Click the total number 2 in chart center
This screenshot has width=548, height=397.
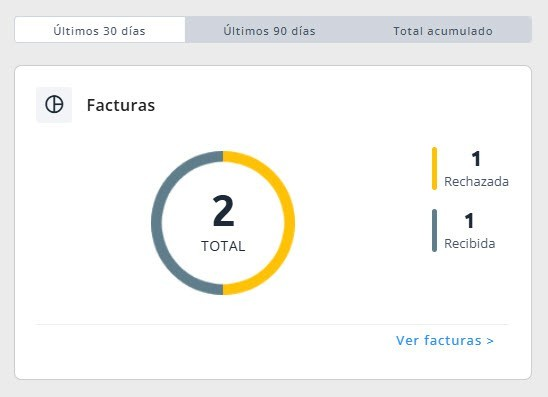tap(223, 210)
